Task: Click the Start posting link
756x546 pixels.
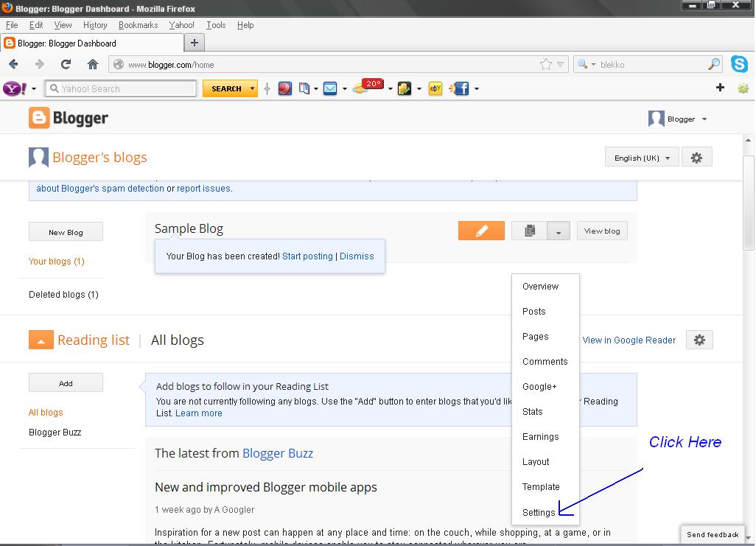Action: (307, 256)
